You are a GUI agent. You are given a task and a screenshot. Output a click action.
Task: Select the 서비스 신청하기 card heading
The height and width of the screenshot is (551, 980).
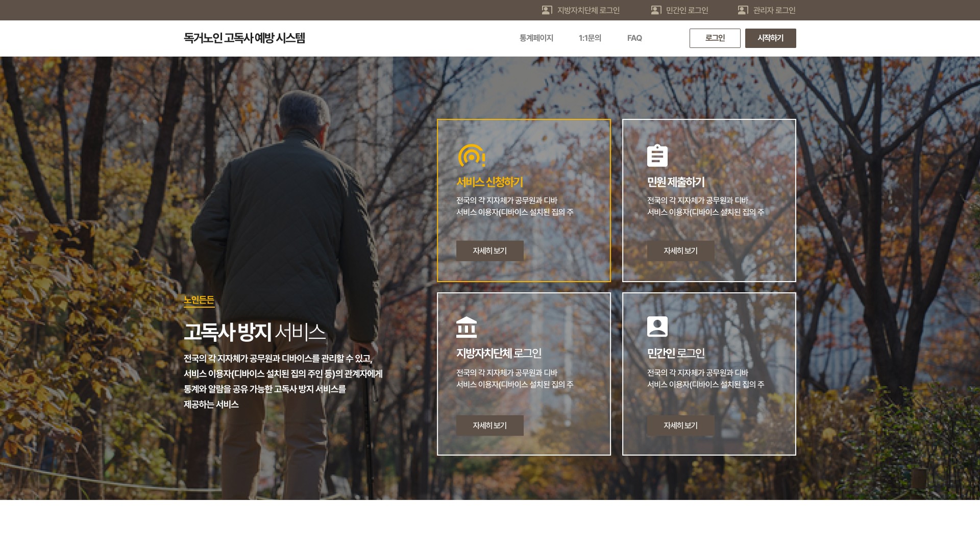point(489,182)
